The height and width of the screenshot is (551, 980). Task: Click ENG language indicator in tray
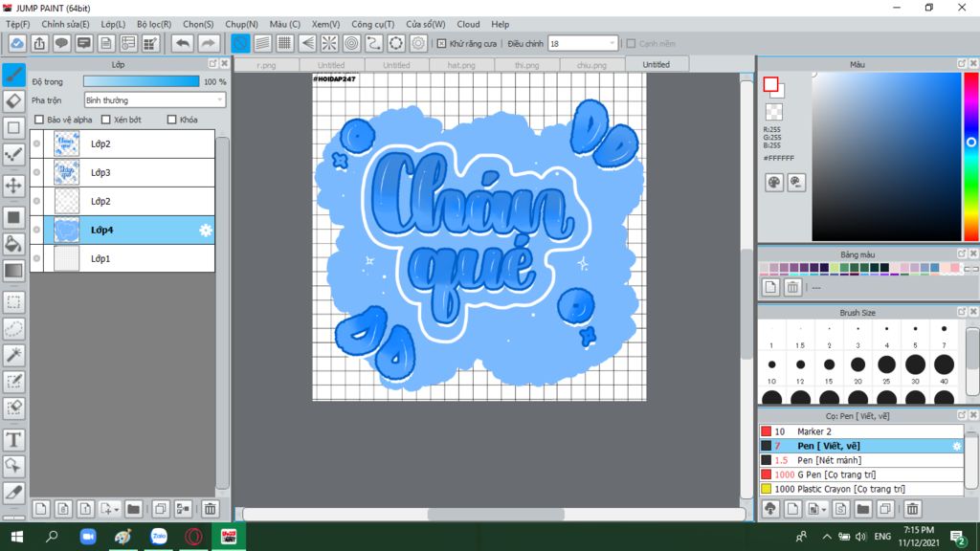(882, 536)
